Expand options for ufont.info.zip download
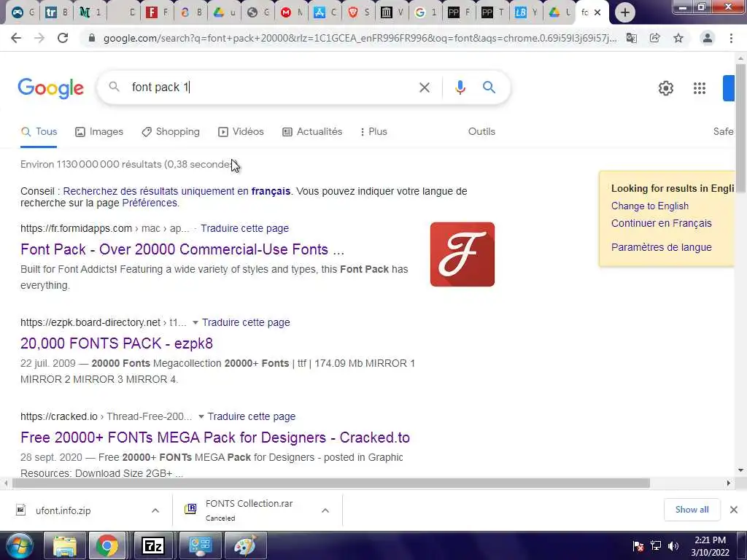 point(155,510)
